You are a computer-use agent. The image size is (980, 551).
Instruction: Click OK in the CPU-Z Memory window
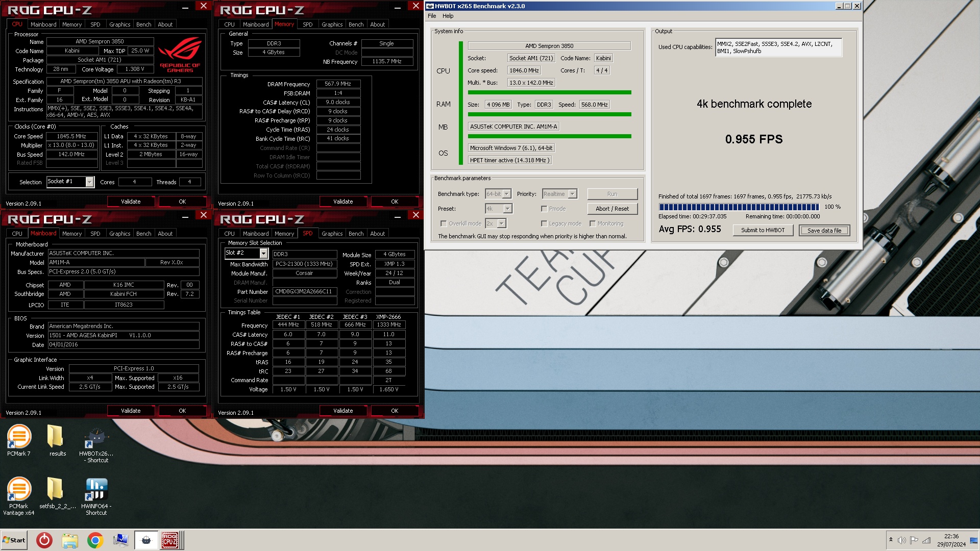coord(394,202)
